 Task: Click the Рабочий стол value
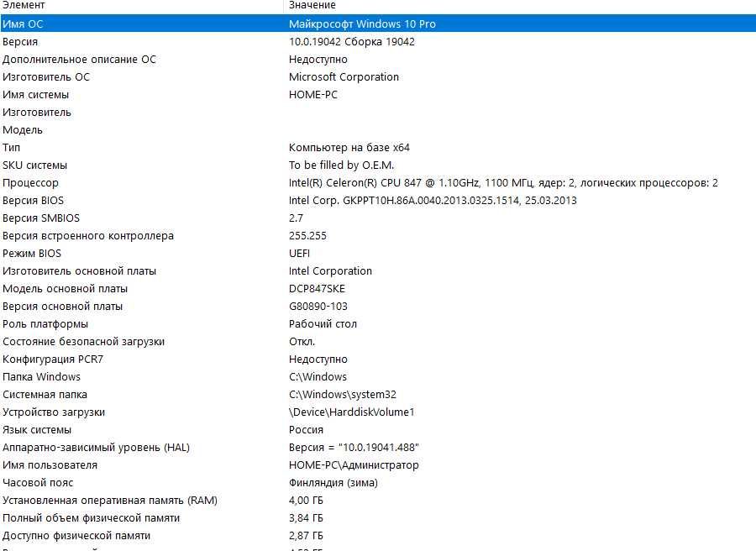[x=323, y=324]
